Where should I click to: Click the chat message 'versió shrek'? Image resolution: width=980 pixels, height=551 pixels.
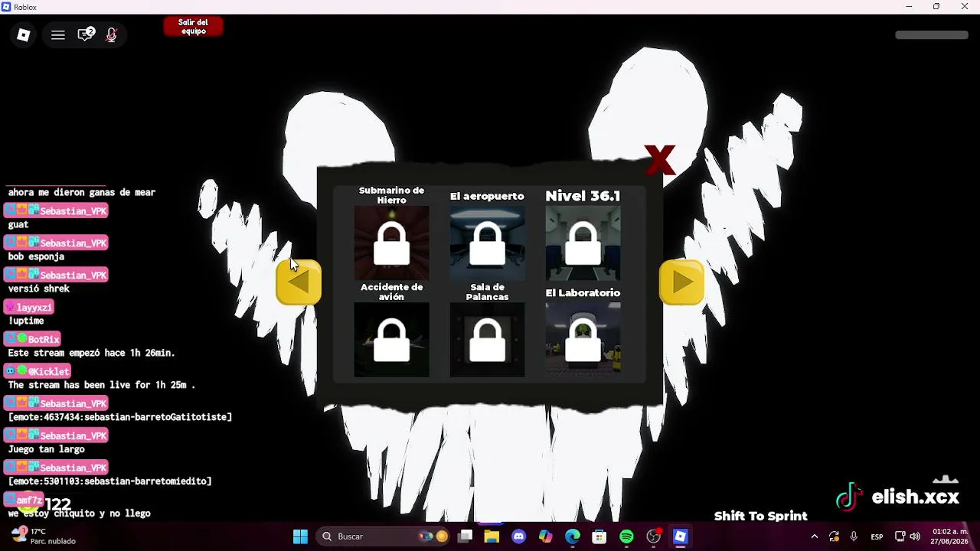click(x=39, y=289)
